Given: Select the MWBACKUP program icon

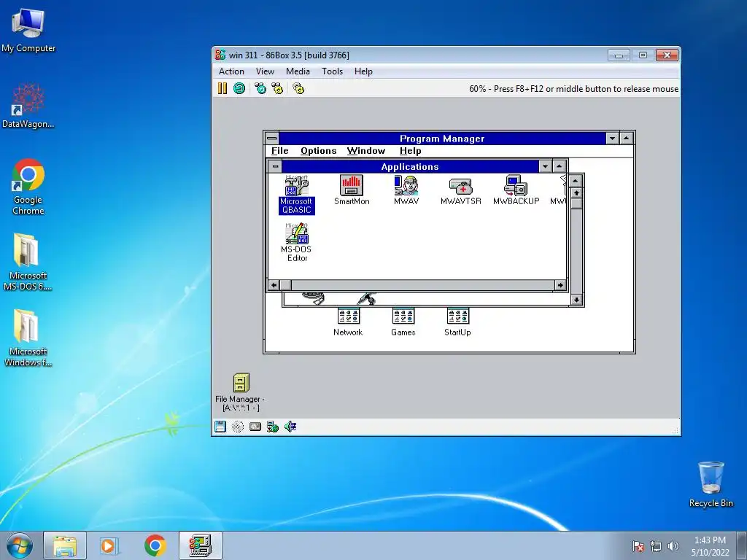Looking at the screenshot, I should tap(516, 190).
